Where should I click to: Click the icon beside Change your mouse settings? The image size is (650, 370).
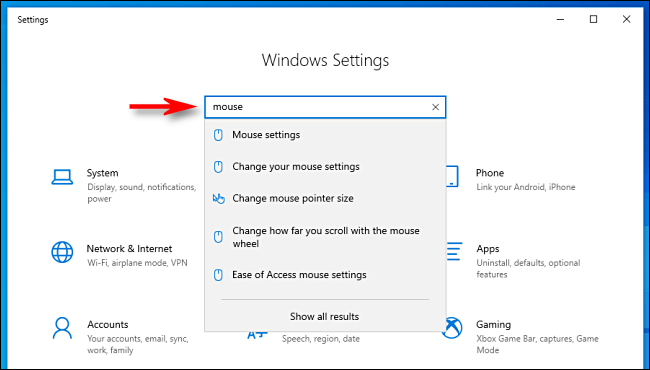tap(218, 167)
